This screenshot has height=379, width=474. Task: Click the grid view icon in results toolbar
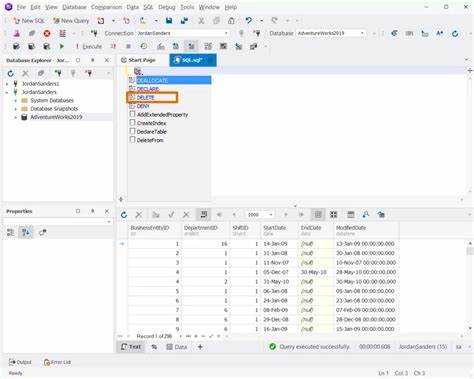[x=318, y=215]
